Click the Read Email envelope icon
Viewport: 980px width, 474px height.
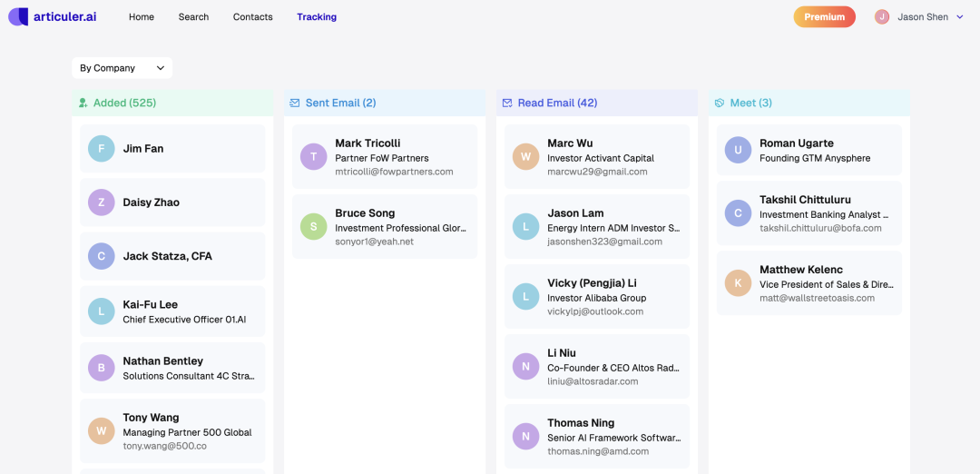coord(507,104)
